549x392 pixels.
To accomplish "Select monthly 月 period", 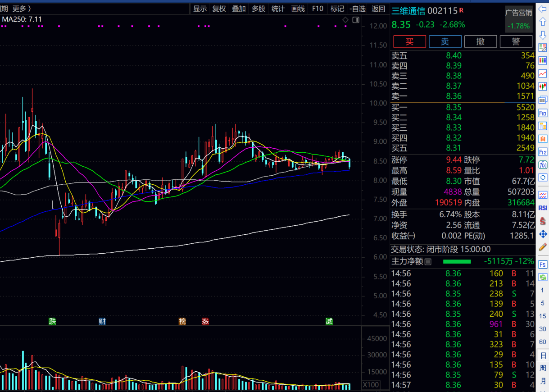I will click(x=543, y=381).
